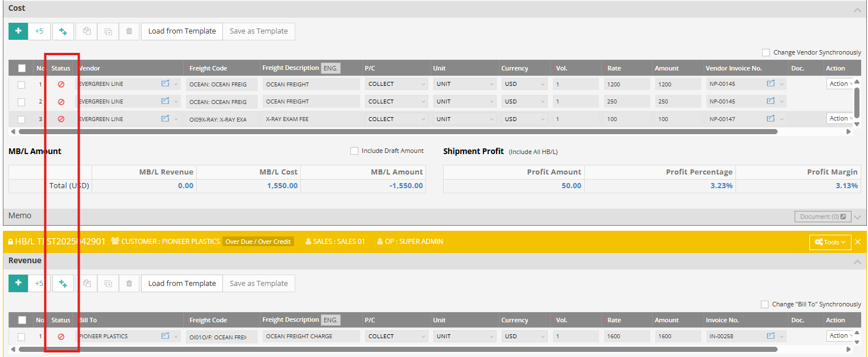Click the multi-add plus icon in Revenue toolbar
This screenshot has height=357, width=868.
tap(63, 284)
